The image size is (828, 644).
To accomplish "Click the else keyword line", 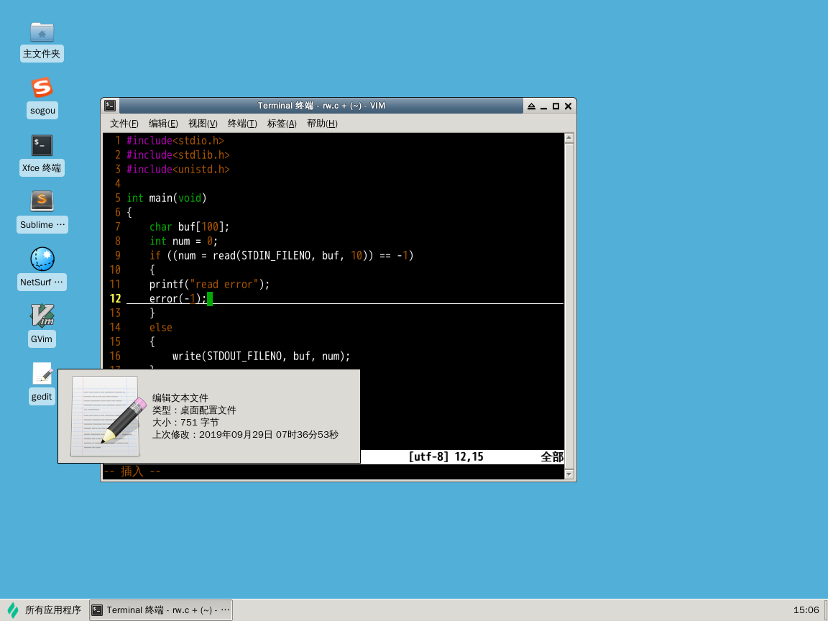I will click(x=160, y=327).
